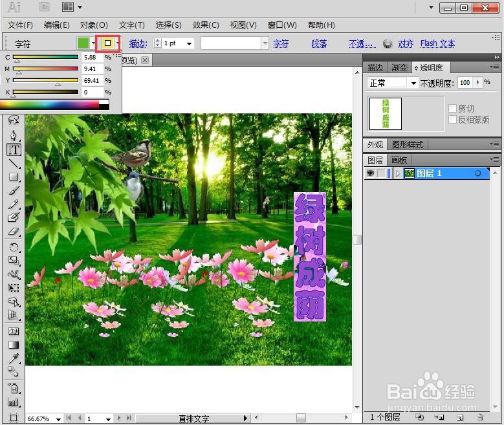Select the Blend tool
504x425 pixels.
click(x=14, y=372)
